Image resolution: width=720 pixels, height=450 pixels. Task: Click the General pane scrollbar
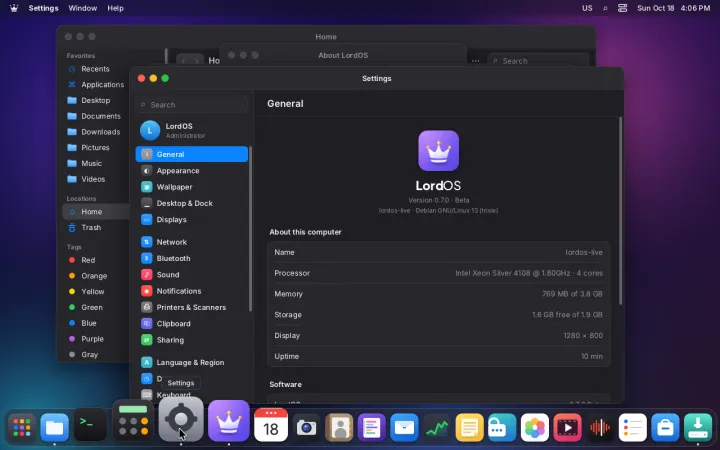coord(621,211)
